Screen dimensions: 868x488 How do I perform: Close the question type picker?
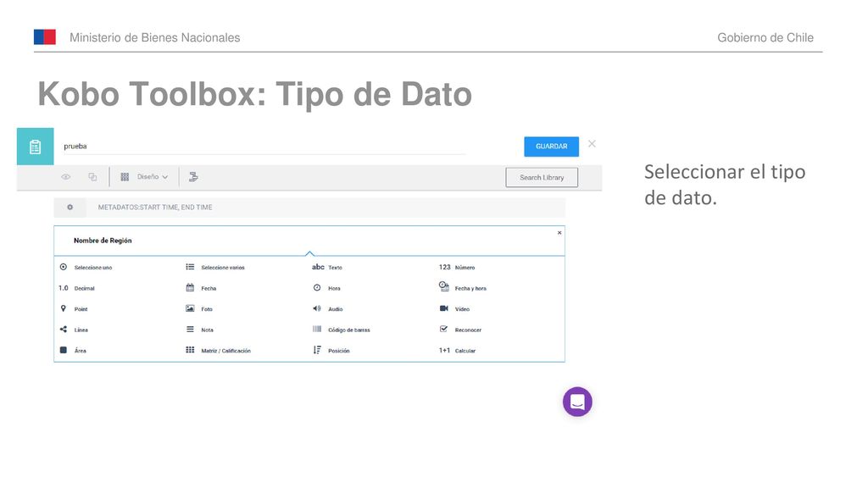[x=559, y=233]
